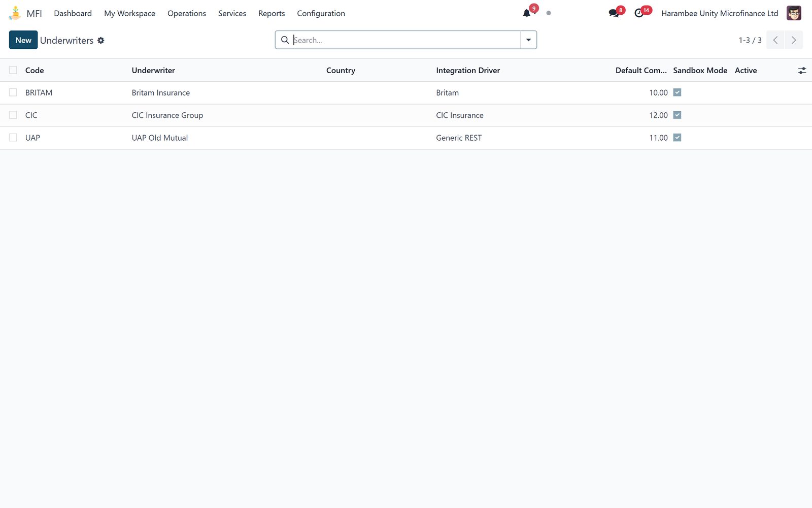Viewport: 812px width, 508px height.
Task: Open the CIC Insurance Group record
Action: (x=167, y=115)
